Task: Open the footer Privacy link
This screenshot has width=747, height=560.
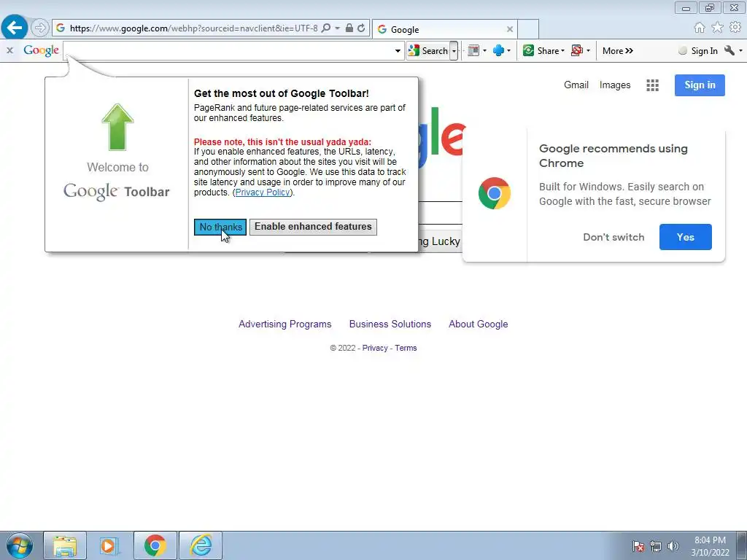Action: 375,348
